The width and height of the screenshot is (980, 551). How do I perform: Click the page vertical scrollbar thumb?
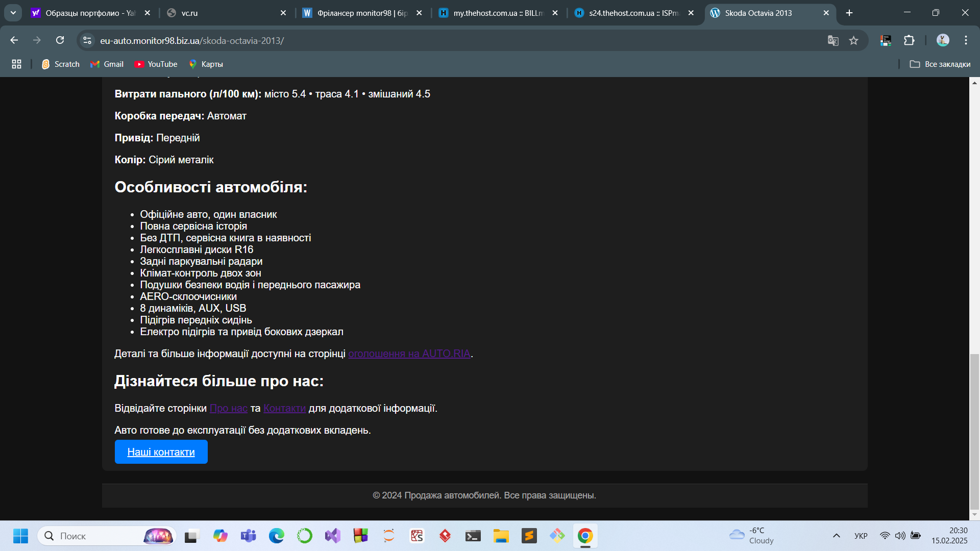click(974, 431)
